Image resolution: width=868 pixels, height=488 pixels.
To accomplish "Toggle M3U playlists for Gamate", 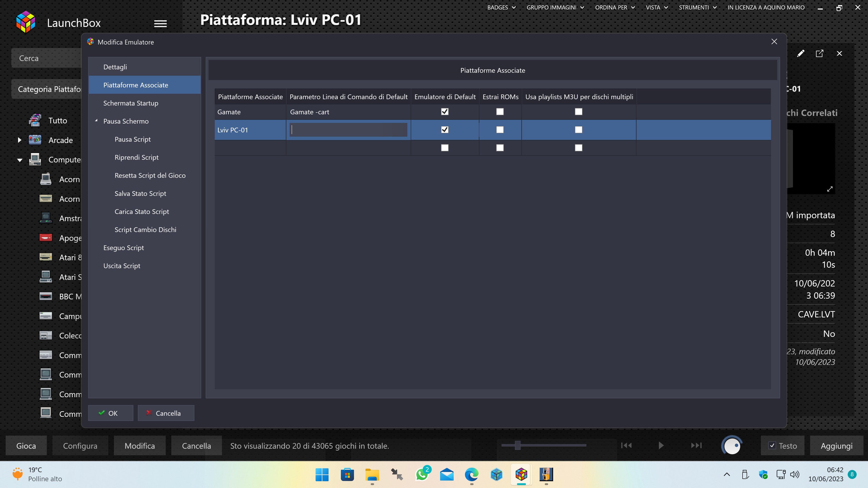I will (x=579, y=111).
